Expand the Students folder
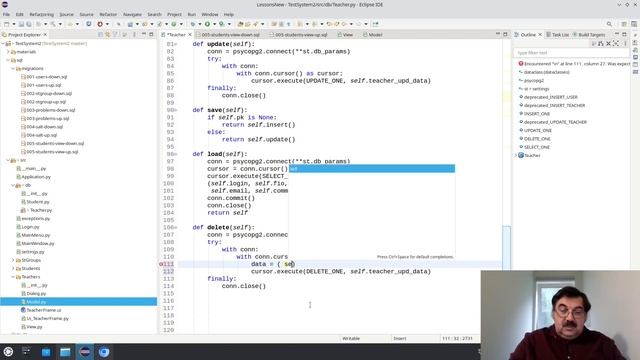 tap(13, 268)
